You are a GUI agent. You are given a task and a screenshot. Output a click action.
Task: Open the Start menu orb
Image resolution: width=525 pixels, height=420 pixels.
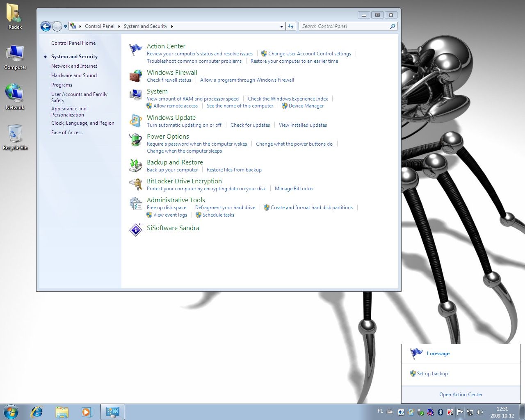coord(11,412)
